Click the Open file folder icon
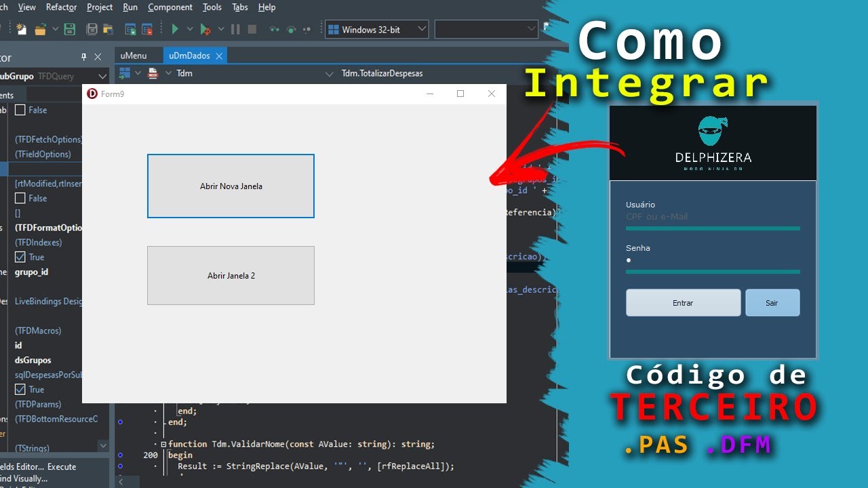Viewport: 868px width, 488px height. tap(40, 29)
